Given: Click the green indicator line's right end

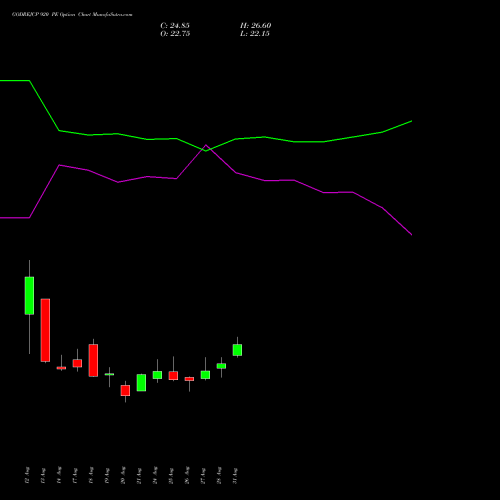Looking at the screenshot, I should click(x=411, y=121).
